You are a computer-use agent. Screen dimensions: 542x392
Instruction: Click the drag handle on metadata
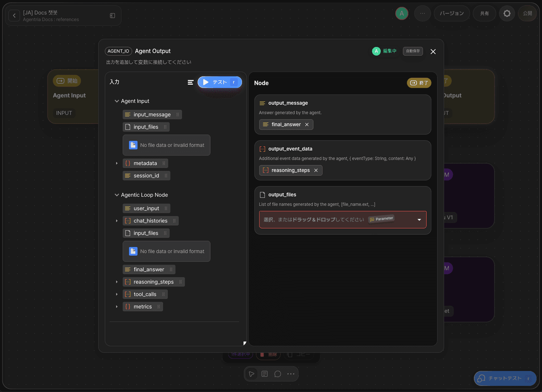click(164, 163)
